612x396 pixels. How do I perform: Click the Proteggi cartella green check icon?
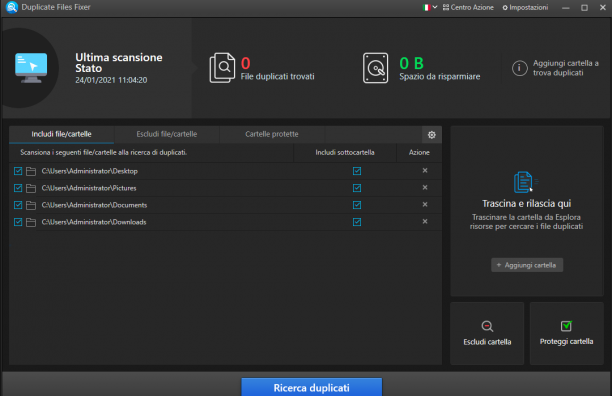pos(566,325)
